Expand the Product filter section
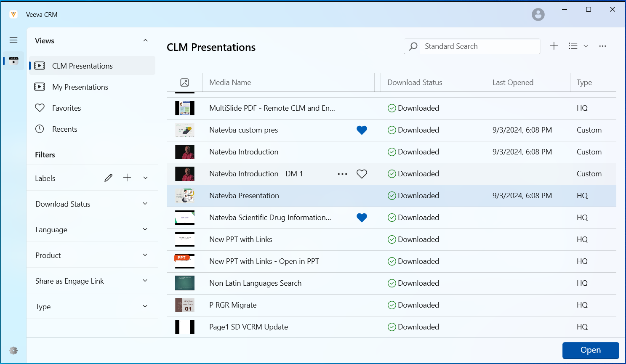The image size is (626, 364). pos(145,255)
